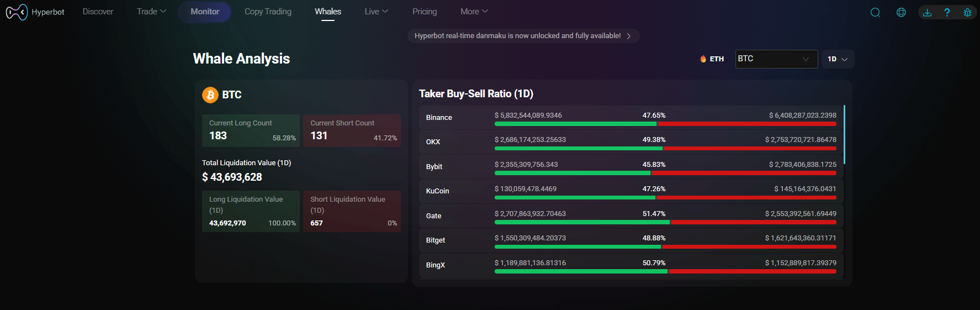Open the search magnifier icon
The height and width of the screenshot is (310, 980).
(x=875, y=12)
